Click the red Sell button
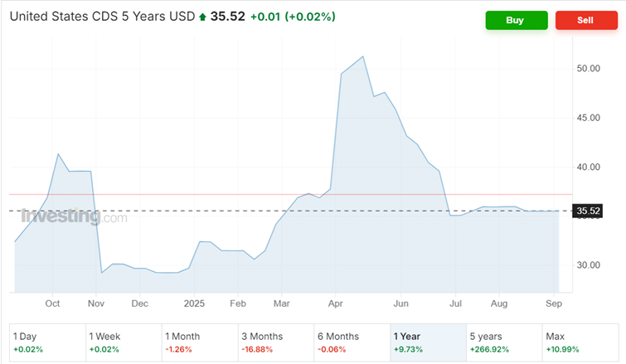Image resolution: width=626 pixels, height=364 pixels. click(x=585, y=20)
